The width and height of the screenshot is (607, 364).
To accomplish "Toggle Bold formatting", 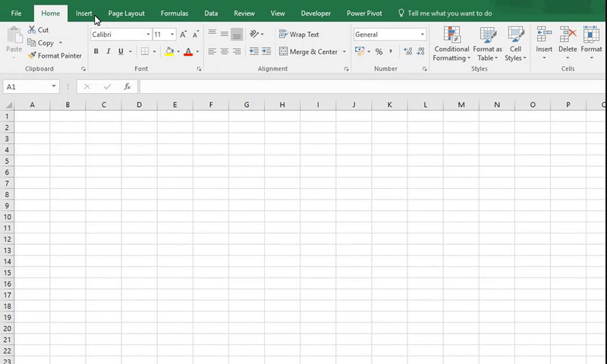I will pyautogui.click(x=96, y=52).
